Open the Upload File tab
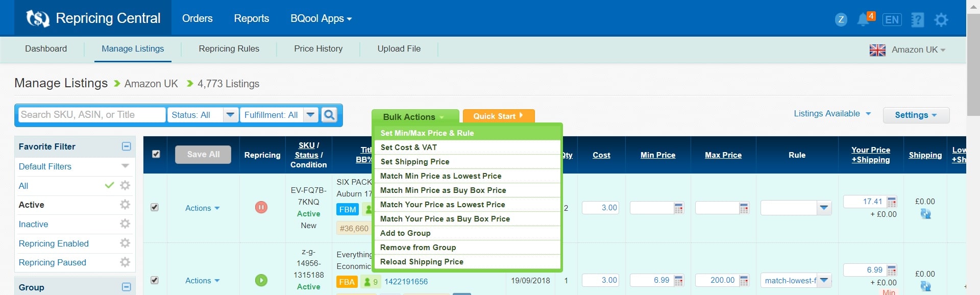 [x=399, y=49]
